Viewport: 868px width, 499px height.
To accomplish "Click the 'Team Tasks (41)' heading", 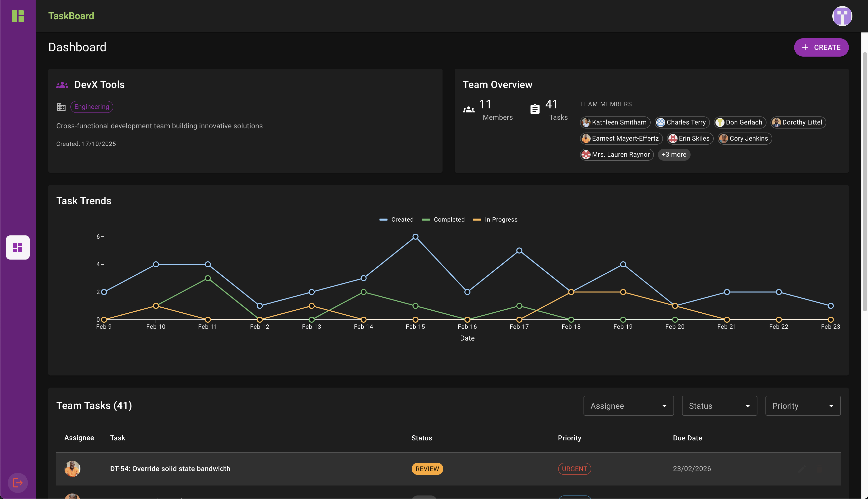I will pyautogui.click(x=94, y=406).
